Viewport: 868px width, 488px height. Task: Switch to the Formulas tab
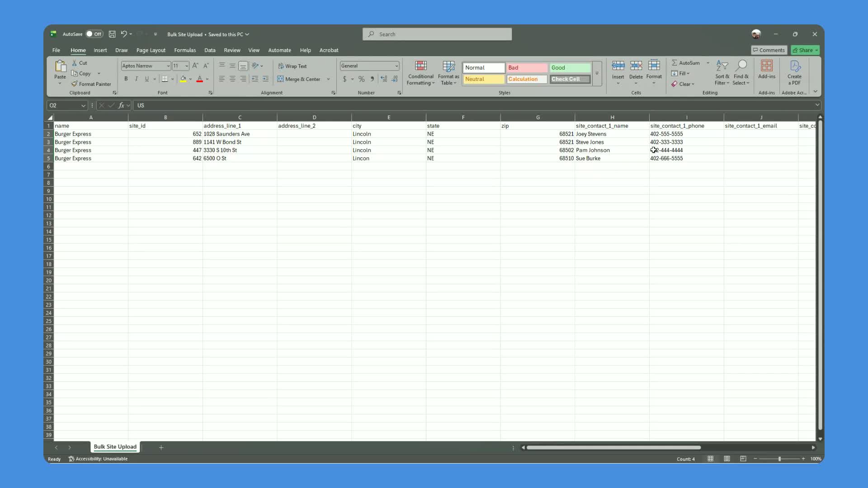185,50
